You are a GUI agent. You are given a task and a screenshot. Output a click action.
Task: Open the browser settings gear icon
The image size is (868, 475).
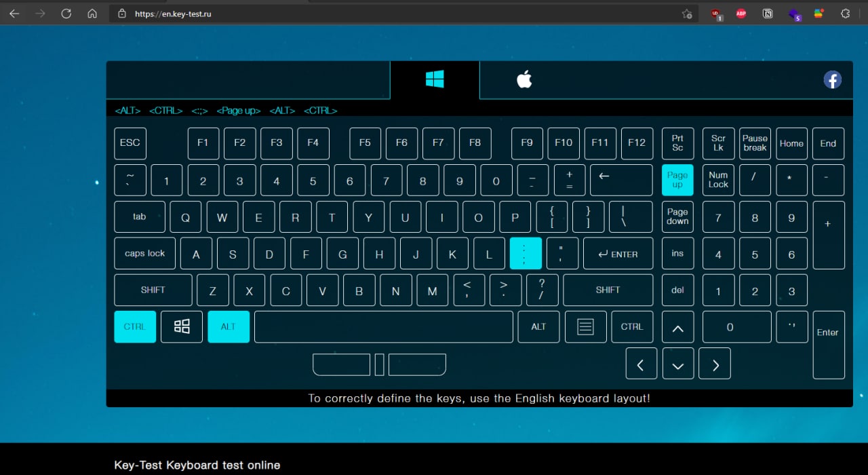click(846, 13)
